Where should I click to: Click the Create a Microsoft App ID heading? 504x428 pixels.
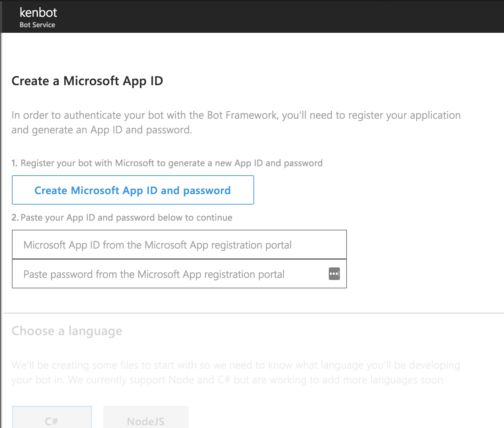point(87,81)
